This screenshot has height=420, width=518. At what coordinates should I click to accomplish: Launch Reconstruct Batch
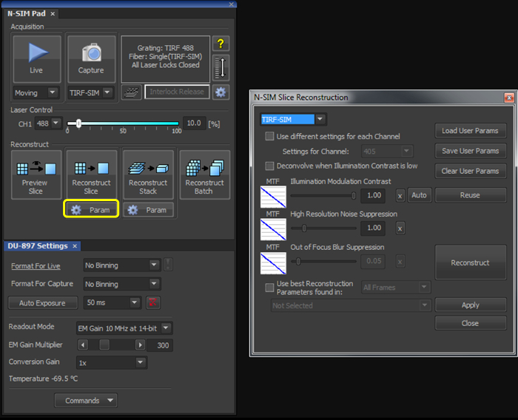[204, 169]
